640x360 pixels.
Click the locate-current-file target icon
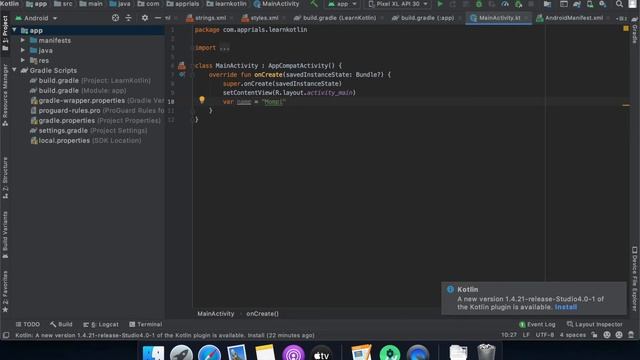(x=116, y=18)
